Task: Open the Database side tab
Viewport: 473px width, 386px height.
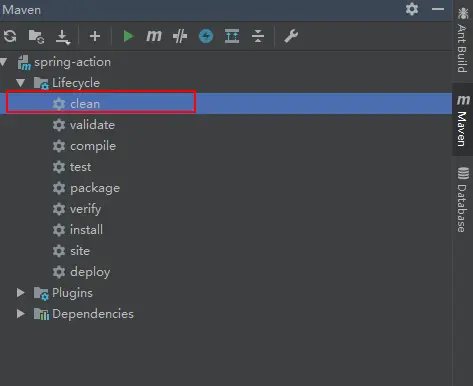Action: (462, 199)
